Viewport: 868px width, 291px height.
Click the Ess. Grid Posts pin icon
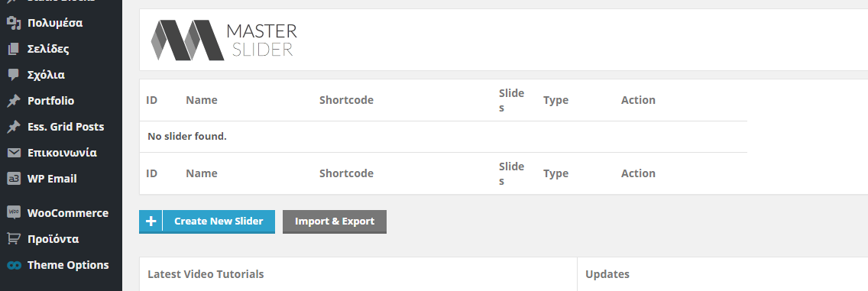[x=14, y=127]
